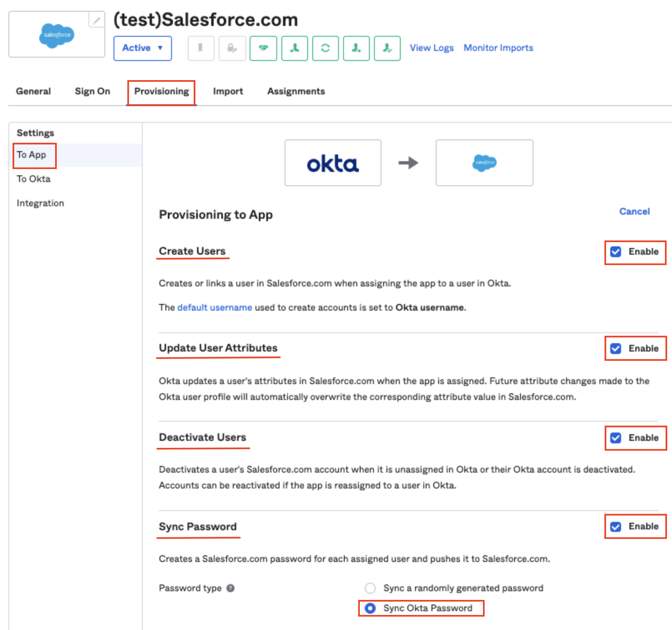Cancel editing Provisioning to App
The image size is (672, 630).
634,212
